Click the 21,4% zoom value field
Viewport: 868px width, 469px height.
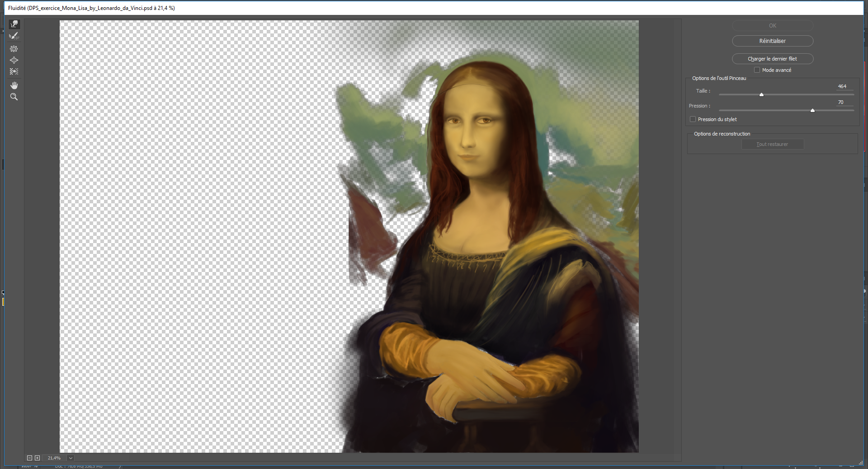point(54,458)
